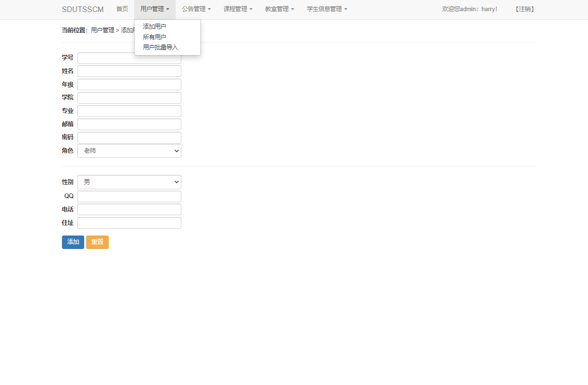Click the 【注销】 logout link

point(524,9)
